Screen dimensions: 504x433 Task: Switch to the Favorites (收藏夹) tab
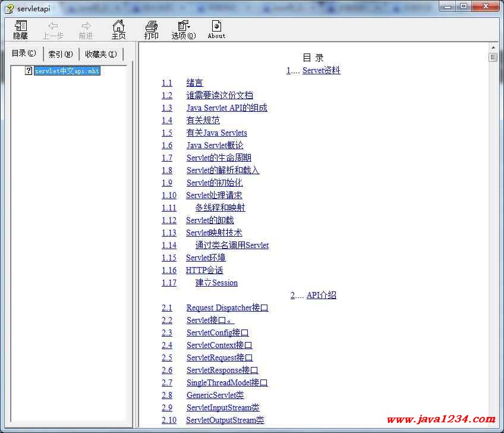pos(100,54)
